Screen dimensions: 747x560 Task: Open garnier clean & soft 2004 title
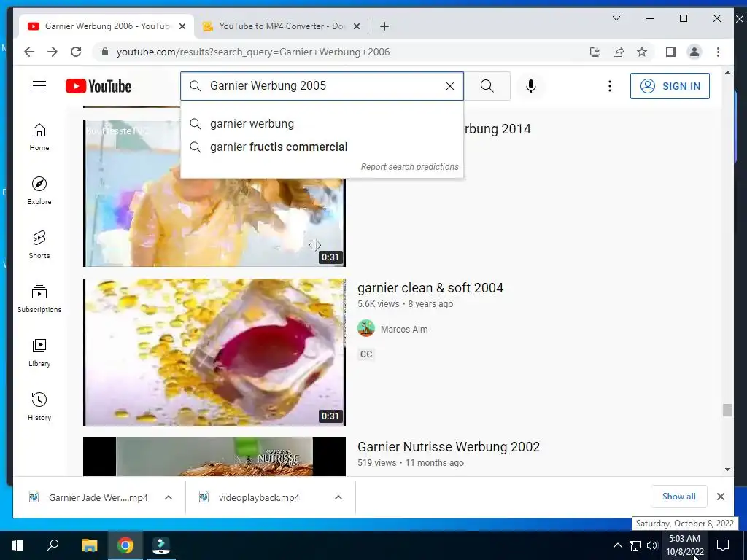point(430,288)
